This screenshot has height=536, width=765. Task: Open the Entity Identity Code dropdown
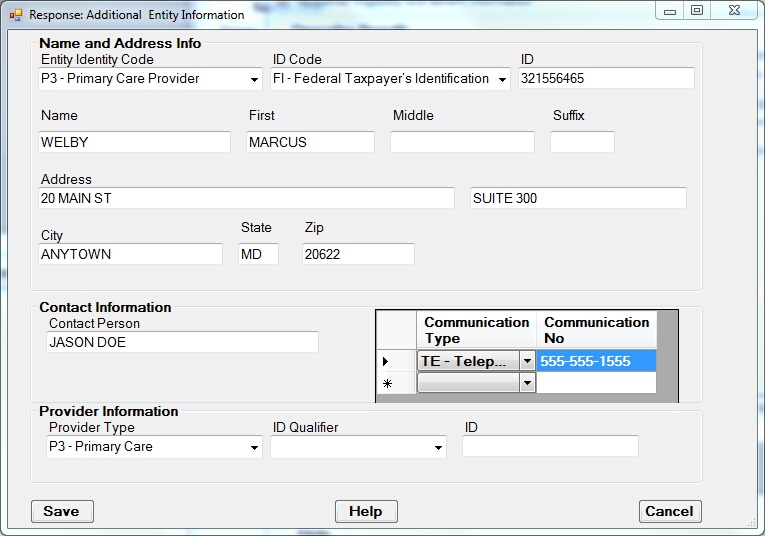click(x=255, y=79)
